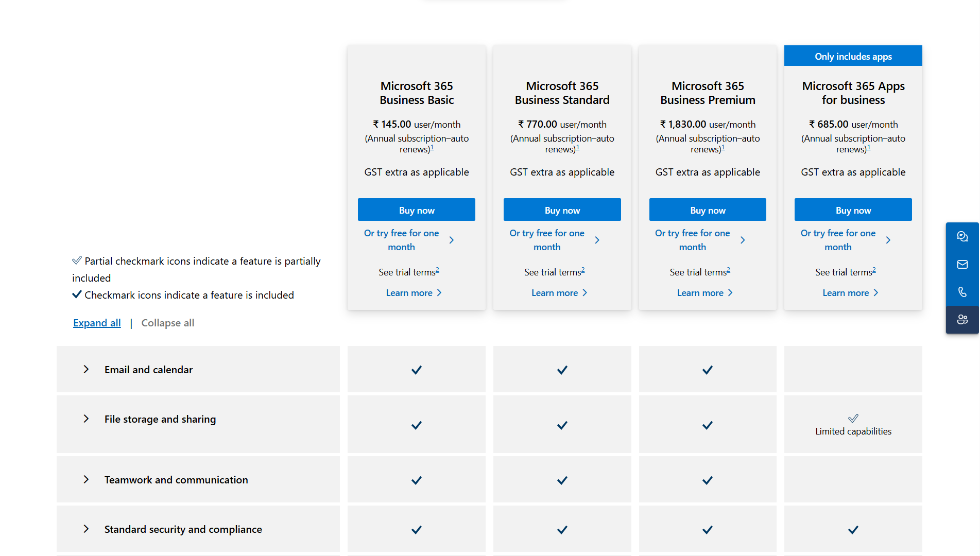This screenshot has width=980, height=556.
Task: Click Business Premium teamwork checkmark
Action: click(x=708, y=480)
